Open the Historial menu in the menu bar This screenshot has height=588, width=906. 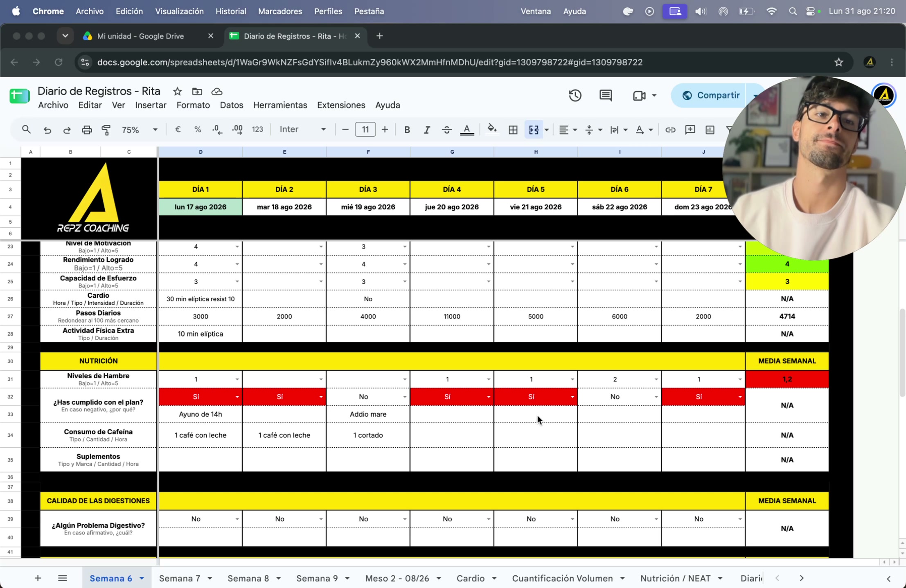(231, 11)
